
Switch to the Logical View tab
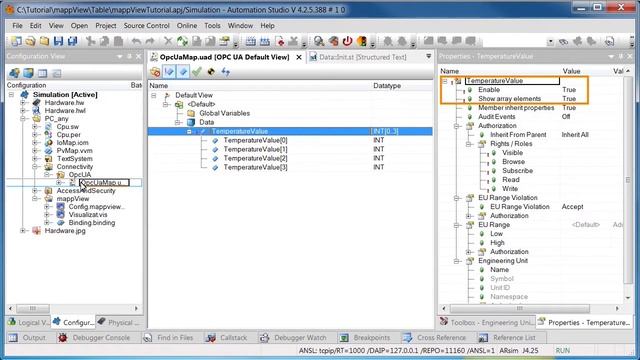pyautogui.click(x=28, y=322)
